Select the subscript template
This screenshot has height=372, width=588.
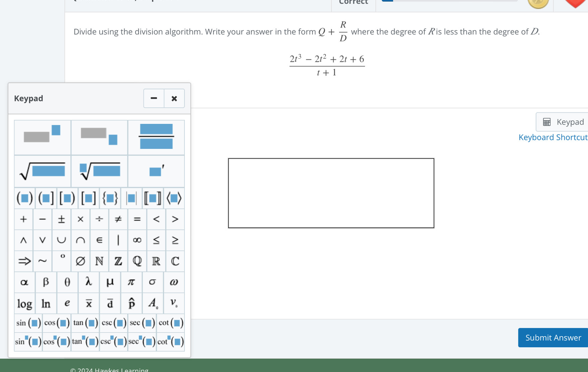[99, 137]
